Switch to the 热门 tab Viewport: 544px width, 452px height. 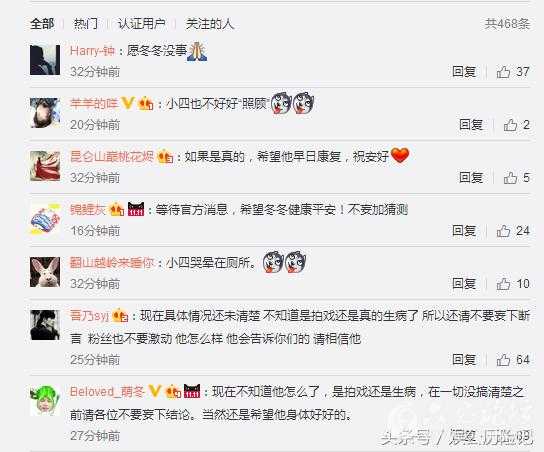point(85,24)
